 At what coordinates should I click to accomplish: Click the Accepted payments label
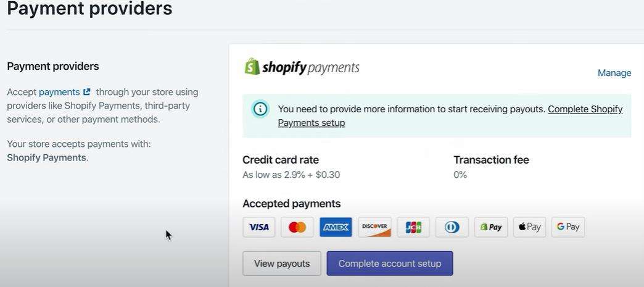coord(291,204)
